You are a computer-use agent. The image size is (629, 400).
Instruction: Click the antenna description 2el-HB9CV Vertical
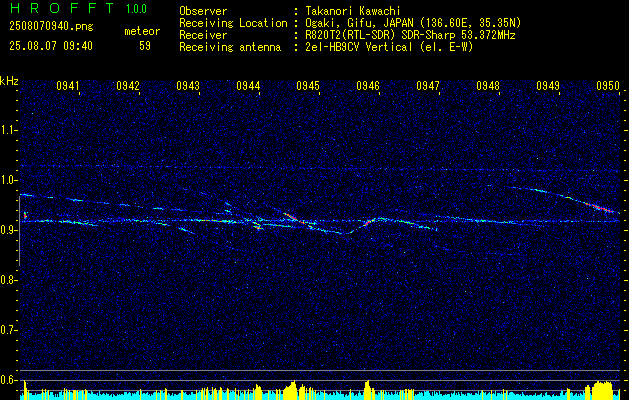(x=390, y=47)
